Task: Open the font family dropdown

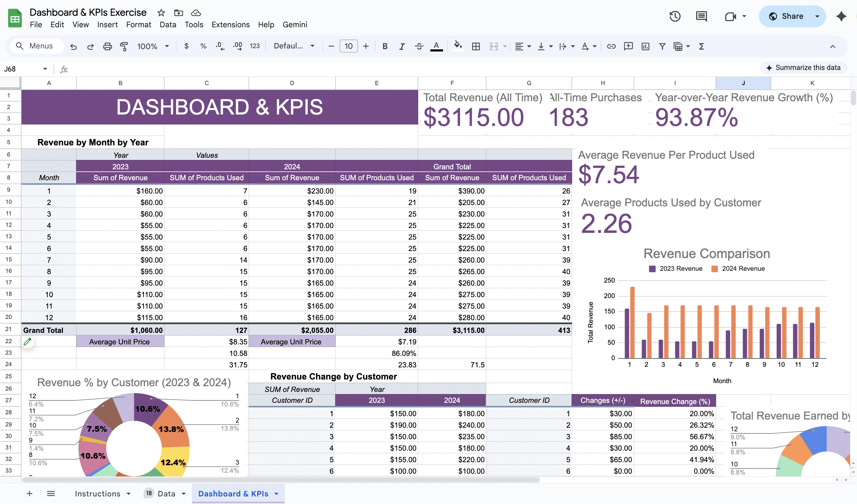Action: pyautogui.click(x=294, y=46)
